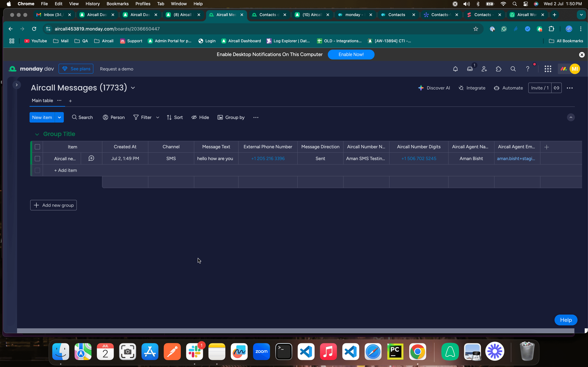Viewport: 588px width, 367px height.
Task: Click the invite members person icon
Action: (484, 69)
